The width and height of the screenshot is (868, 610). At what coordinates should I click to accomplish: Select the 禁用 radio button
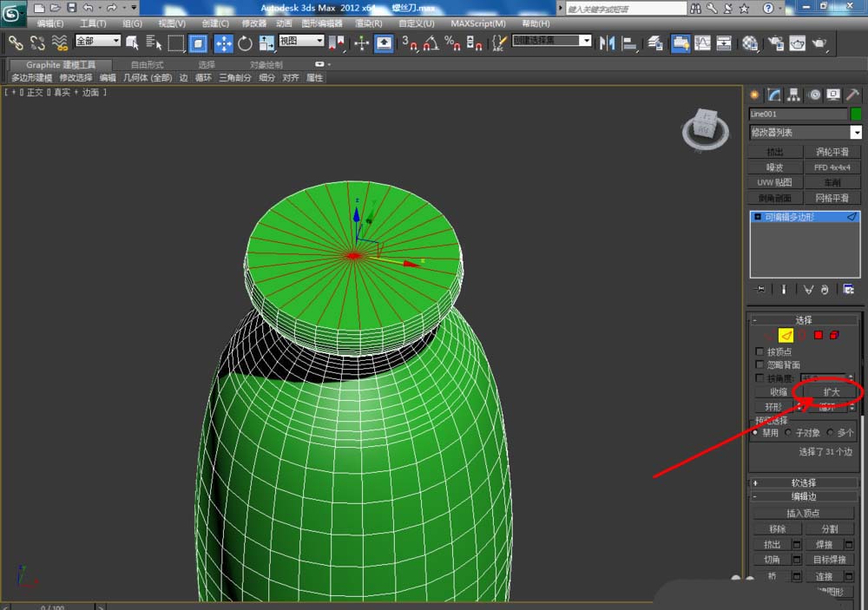(x=755, y=432)
